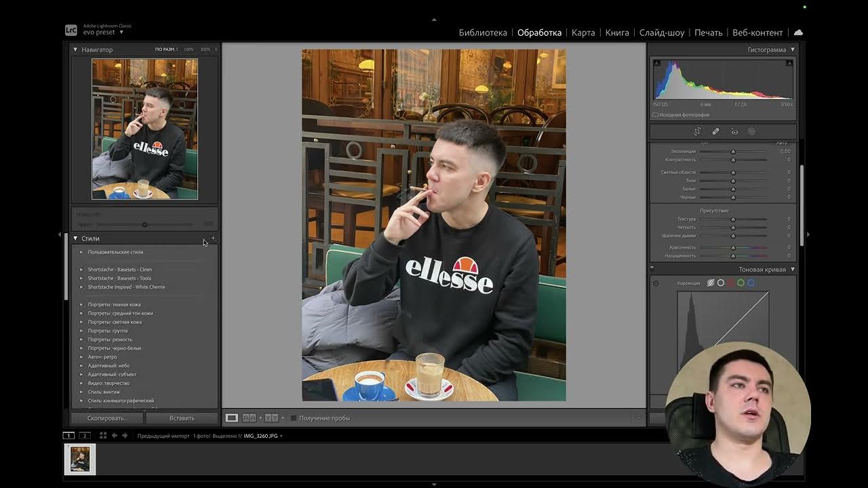Select parametric curve correction icon

(711, 283)
